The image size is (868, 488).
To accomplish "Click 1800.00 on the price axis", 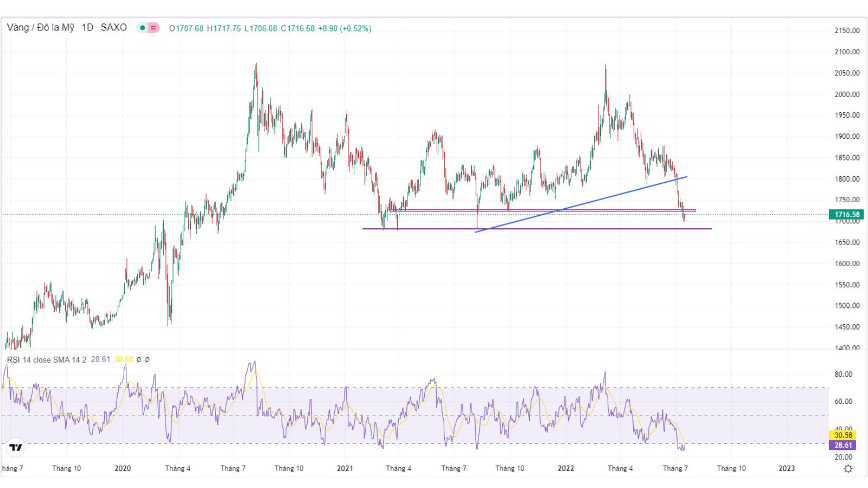I will [847, 179].
